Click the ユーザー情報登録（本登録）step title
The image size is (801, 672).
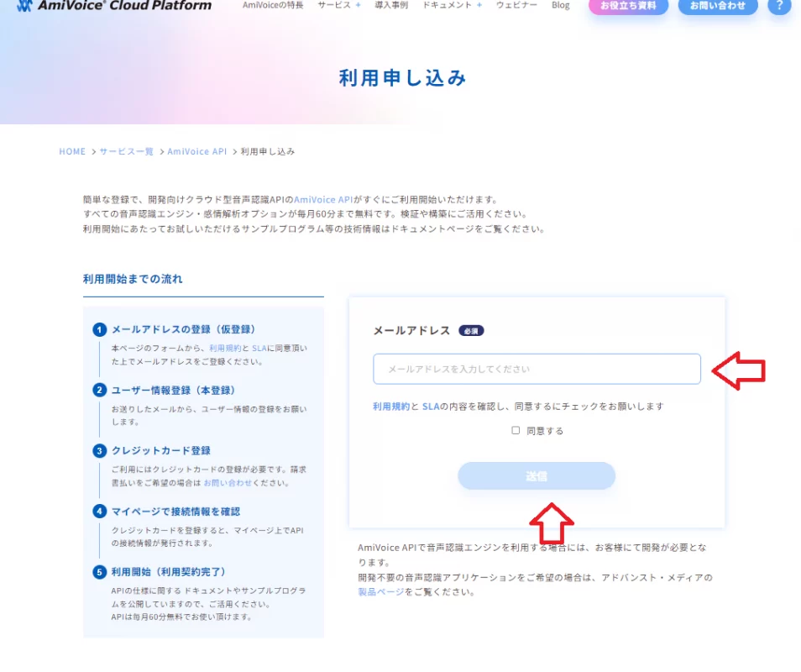click(x=173, y=390)
